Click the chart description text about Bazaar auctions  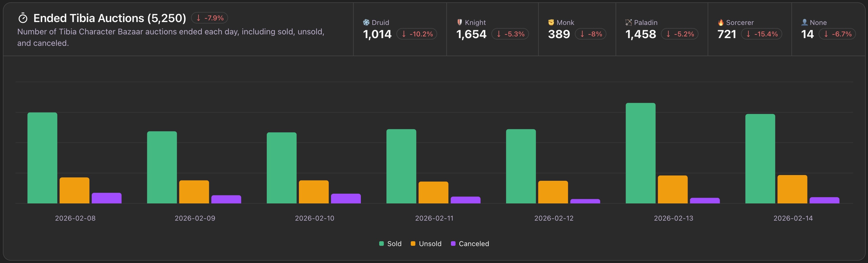[171, 37]
